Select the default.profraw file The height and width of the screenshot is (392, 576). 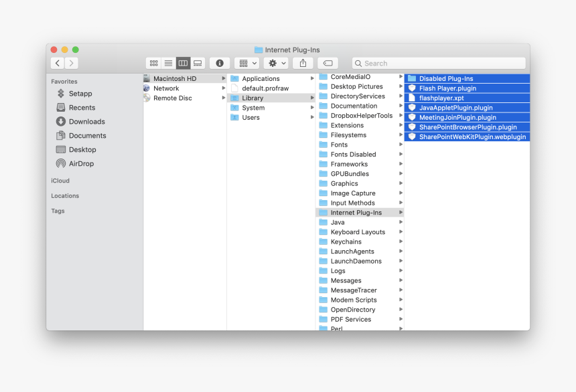[x=272, y=88]
